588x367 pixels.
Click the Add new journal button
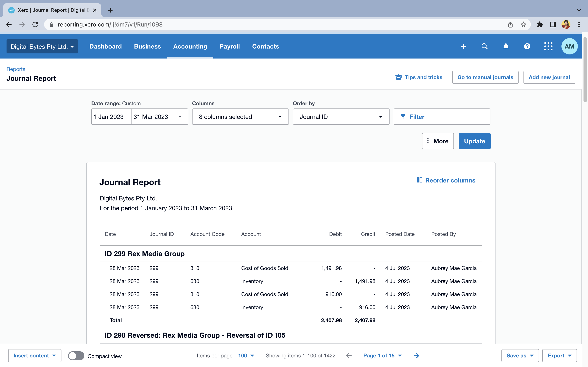[x=549, y=77]
